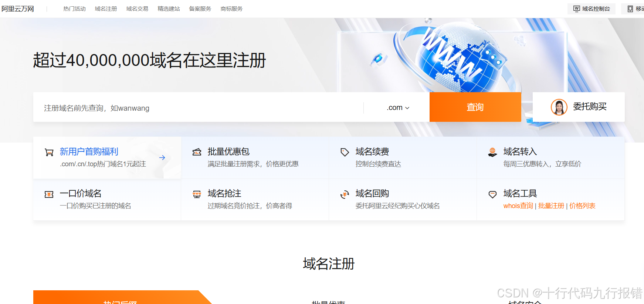Click text 满足批量注册需求，价格更优惠

[253, 164]
